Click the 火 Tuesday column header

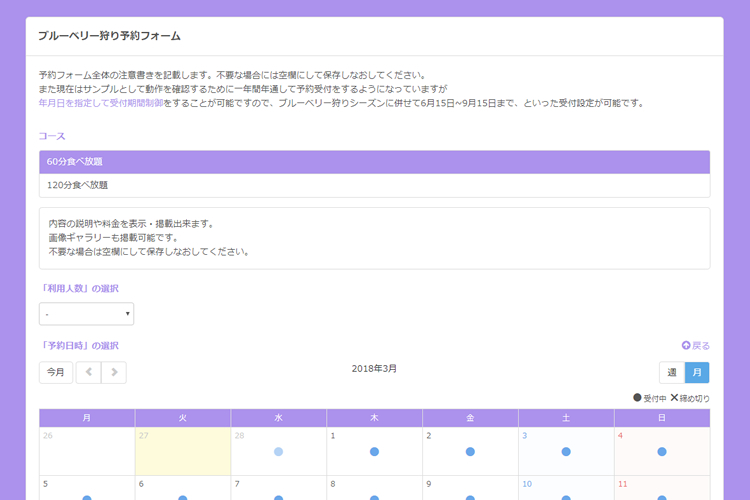pyautogui.click(x=182, y=418)
